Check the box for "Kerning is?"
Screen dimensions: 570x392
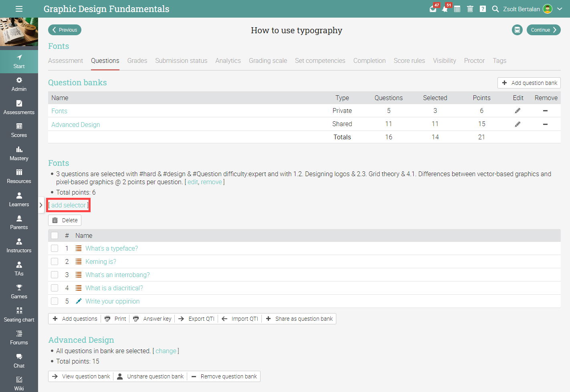click(55, 261)
